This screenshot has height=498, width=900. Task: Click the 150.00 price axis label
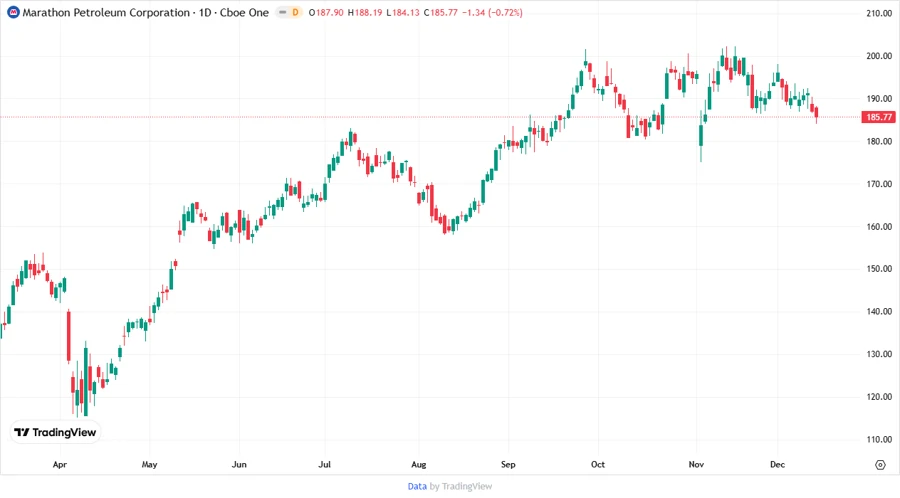pos(879,269)
